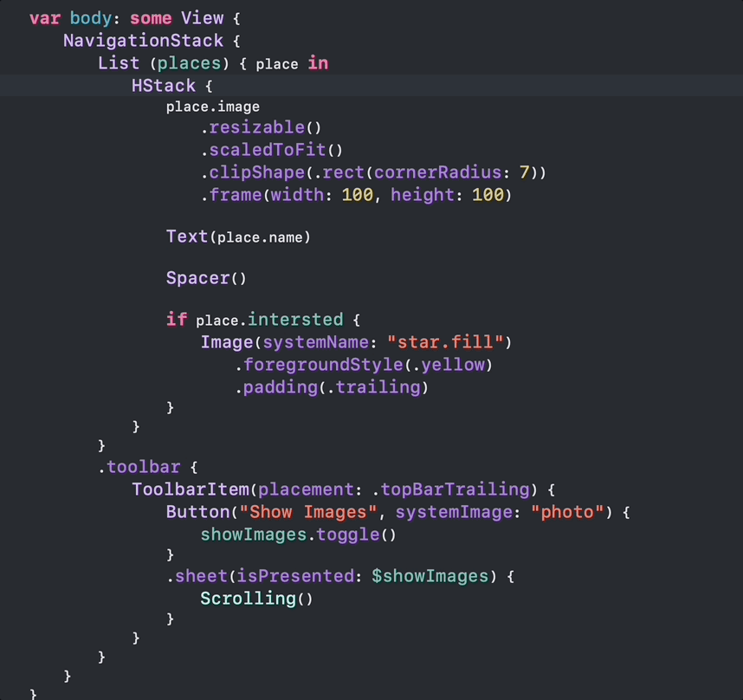743x700 pixels.
Task: Click the 'if' keyword
Action: pos(177,320)
